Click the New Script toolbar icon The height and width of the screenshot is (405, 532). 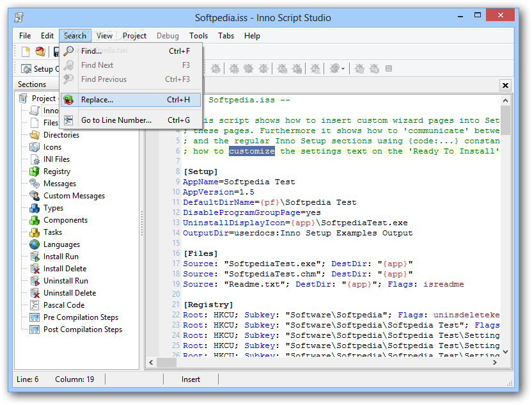pyautogui.click(x=26, y=52)
